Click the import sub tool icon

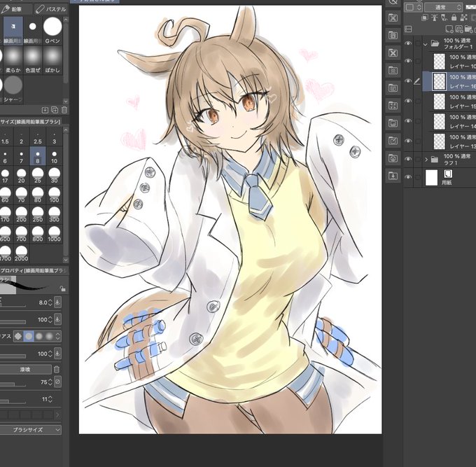(x=45, y=110)
